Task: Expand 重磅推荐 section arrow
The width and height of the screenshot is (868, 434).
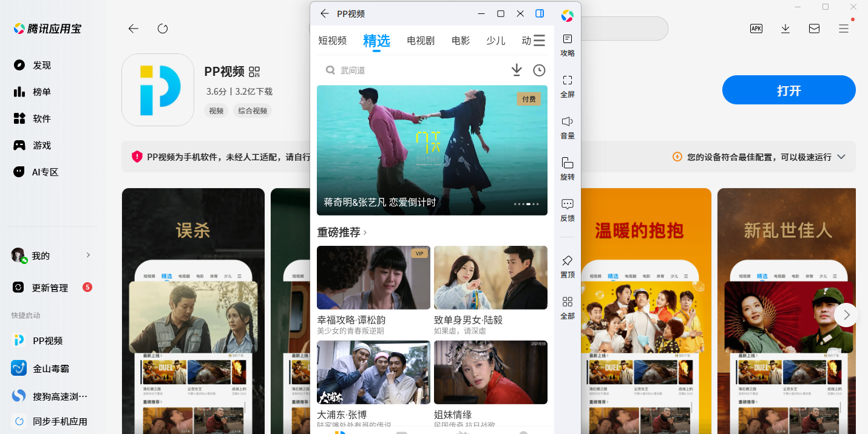Action: pyautogui.click(x=365, y=232)
